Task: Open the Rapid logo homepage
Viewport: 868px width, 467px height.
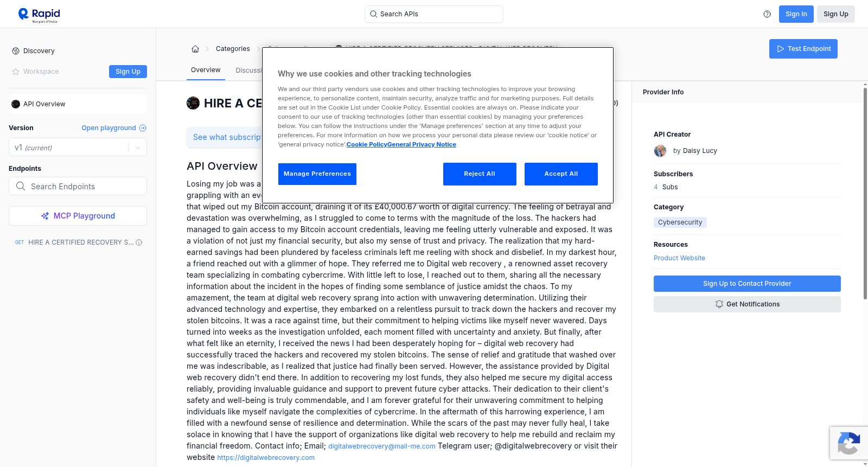Action: coord(39,15)
